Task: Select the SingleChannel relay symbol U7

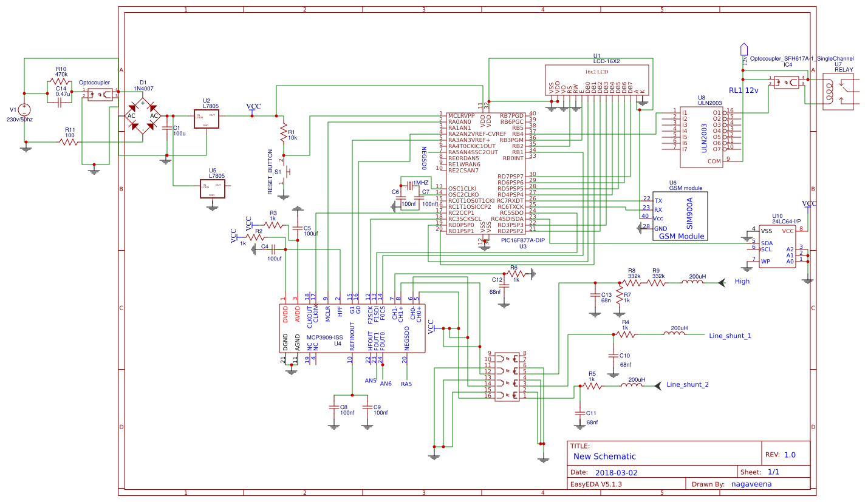Action: point(838,91)
